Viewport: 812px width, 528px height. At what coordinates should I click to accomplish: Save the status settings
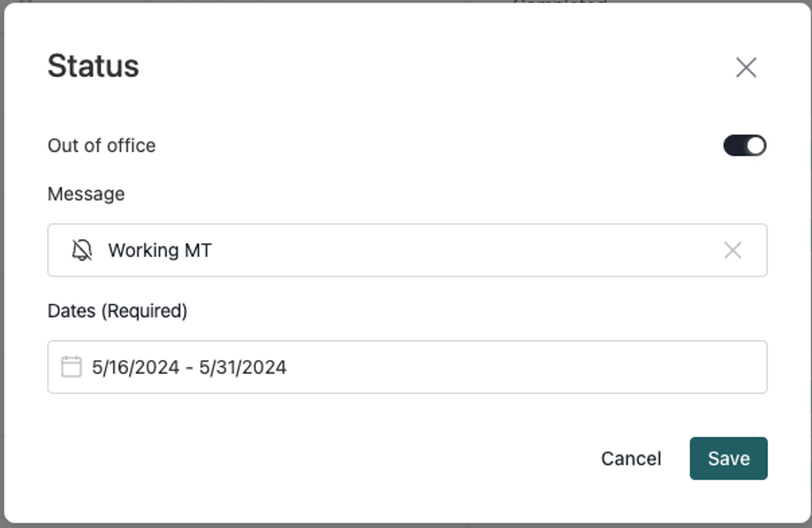pos(728,459)
